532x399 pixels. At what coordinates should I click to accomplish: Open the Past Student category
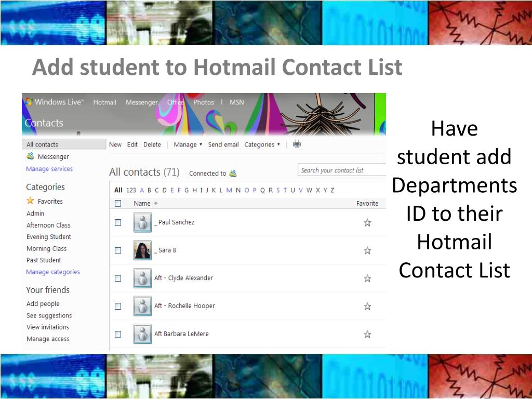(44, 260)
